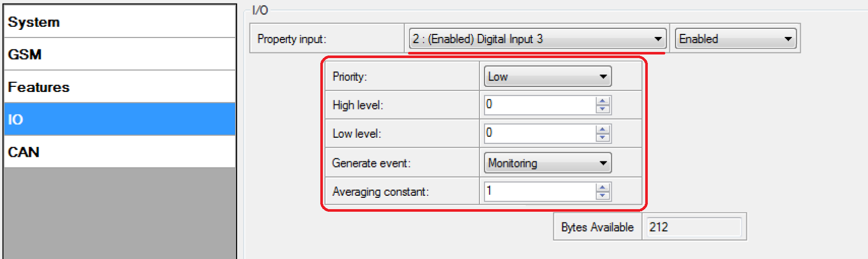Click the Generate event label
This screenshot has height=259, width=868.
click(371, 163)
